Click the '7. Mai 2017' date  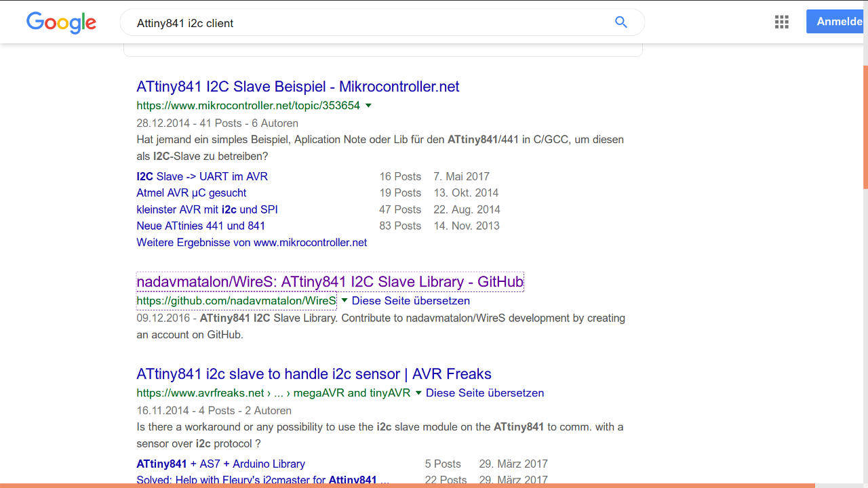tap(462, 176)
